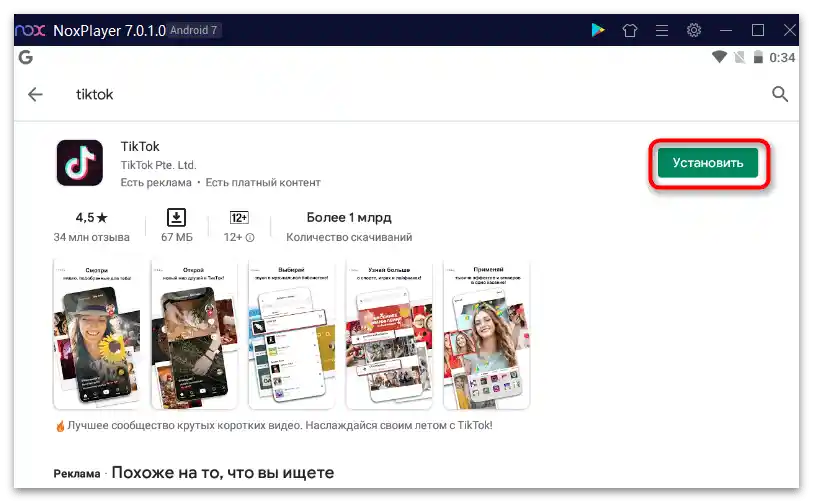Open the NoxPlayer skin/theme shirt icon
Viewport: 813px width, 502px height.
pos(629,31)
